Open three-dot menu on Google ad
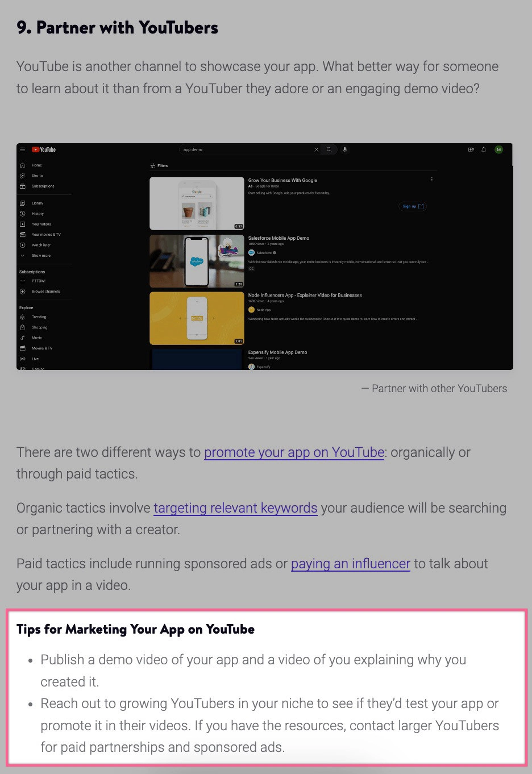The width and height of the screenshot is (532, 774). [432, 180]
